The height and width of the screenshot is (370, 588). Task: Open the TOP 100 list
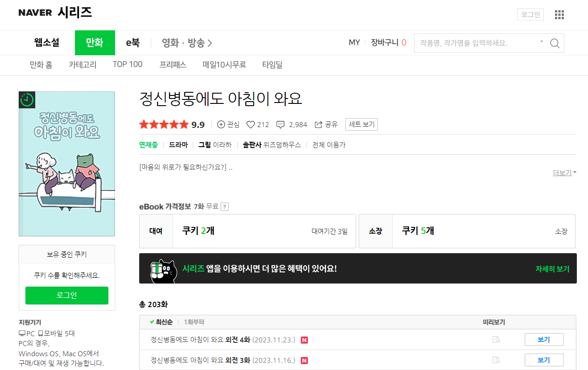128,64
